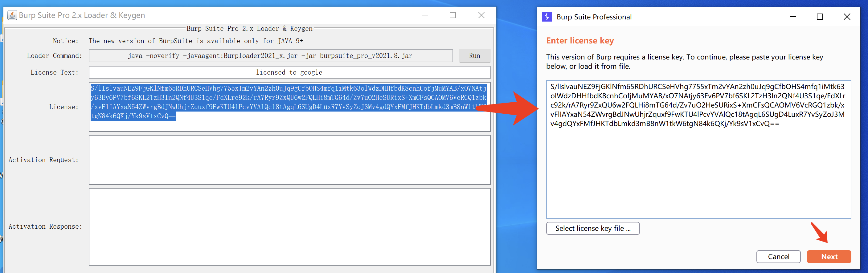Image resolution: width=868 pixels, height=273 pixels.
Task: Click the 'License Text:' label
Action: (x=54, y=72)
